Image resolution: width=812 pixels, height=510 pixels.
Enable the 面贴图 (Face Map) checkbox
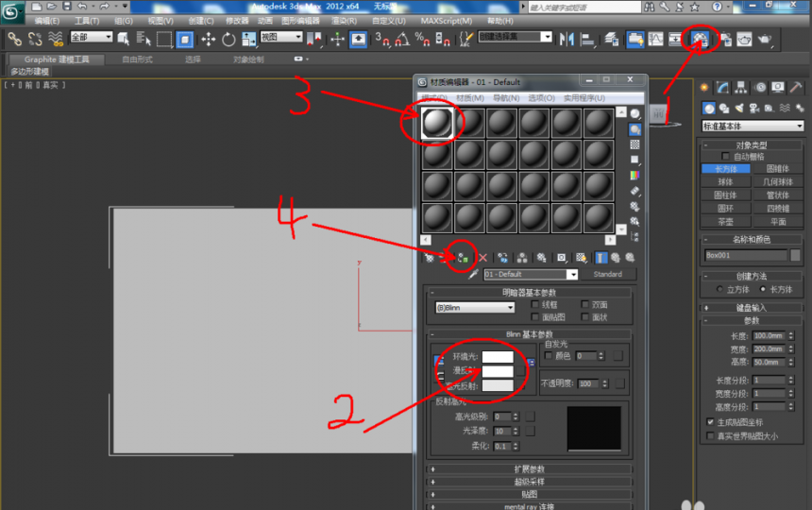point(535,317)
